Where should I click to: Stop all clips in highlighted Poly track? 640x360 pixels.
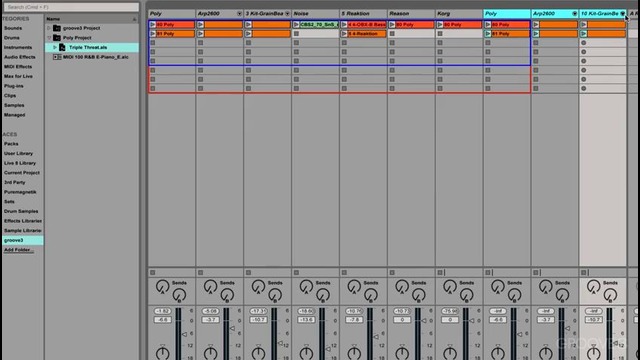pyautogui.click(x=488, y=272)
